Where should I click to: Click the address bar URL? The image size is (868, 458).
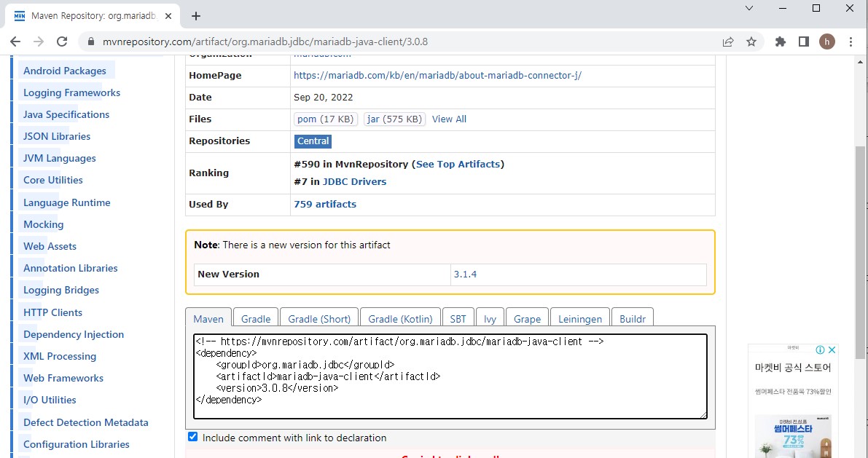(265, 42)
